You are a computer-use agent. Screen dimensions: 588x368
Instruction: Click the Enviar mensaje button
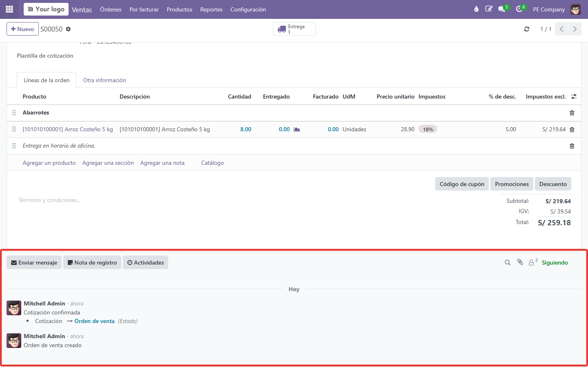point(34,263)
